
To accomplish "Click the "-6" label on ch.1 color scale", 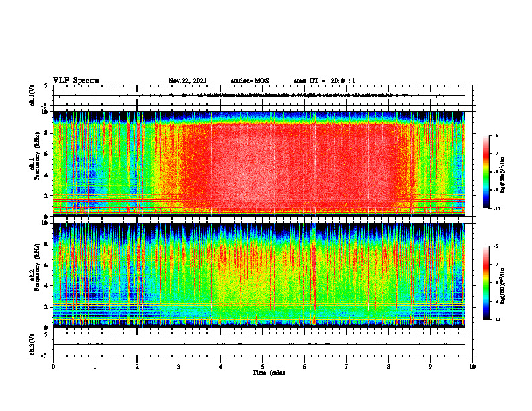I will pos(496,135).
